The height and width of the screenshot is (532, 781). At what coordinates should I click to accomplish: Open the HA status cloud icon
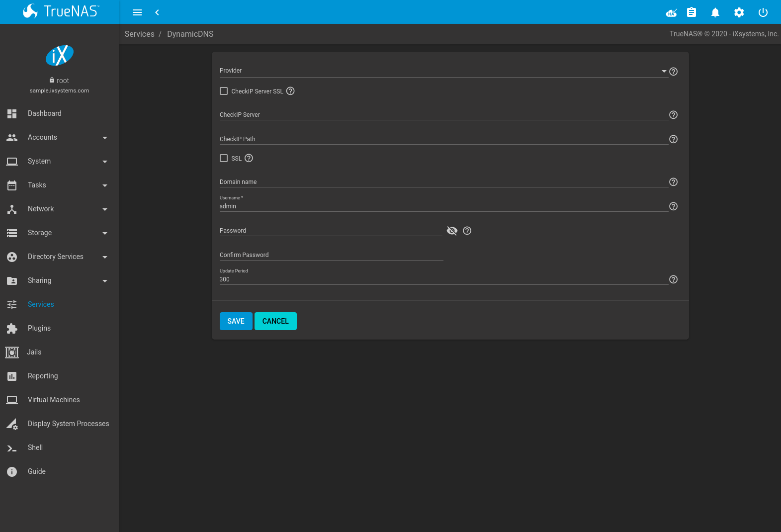coord(672,12)
